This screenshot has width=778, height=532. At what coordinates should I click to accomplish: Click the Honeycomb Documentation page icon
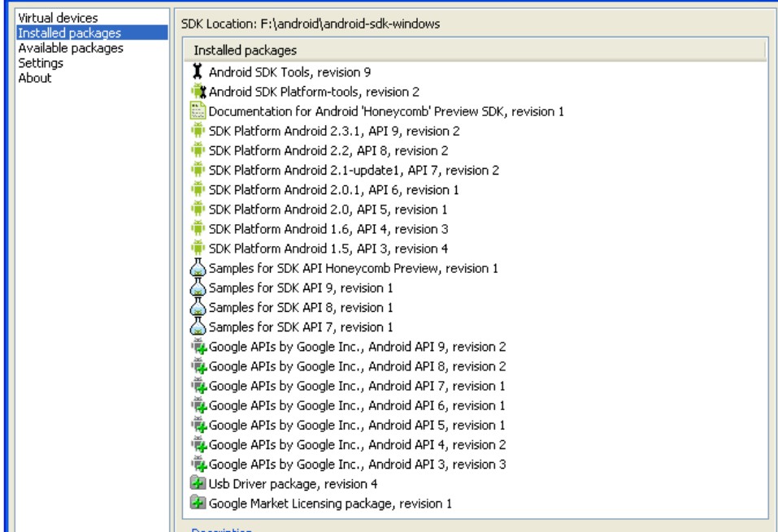[198, 111]
